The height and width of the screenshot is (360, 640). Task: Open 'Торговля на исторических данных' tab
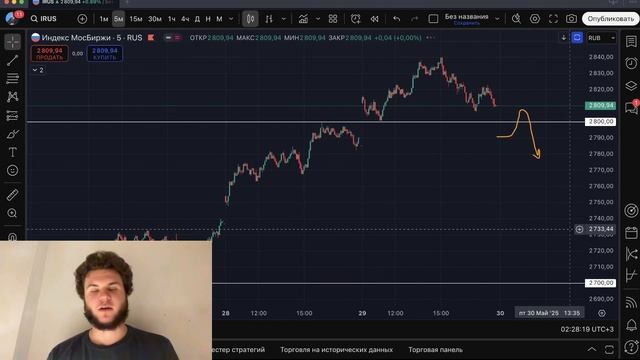(x=336, y=350)
